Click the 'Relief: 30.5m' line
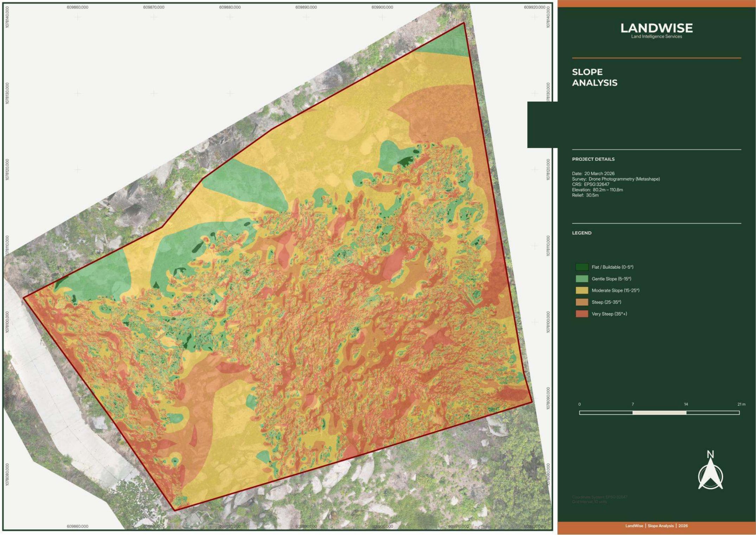 (585, 195)
